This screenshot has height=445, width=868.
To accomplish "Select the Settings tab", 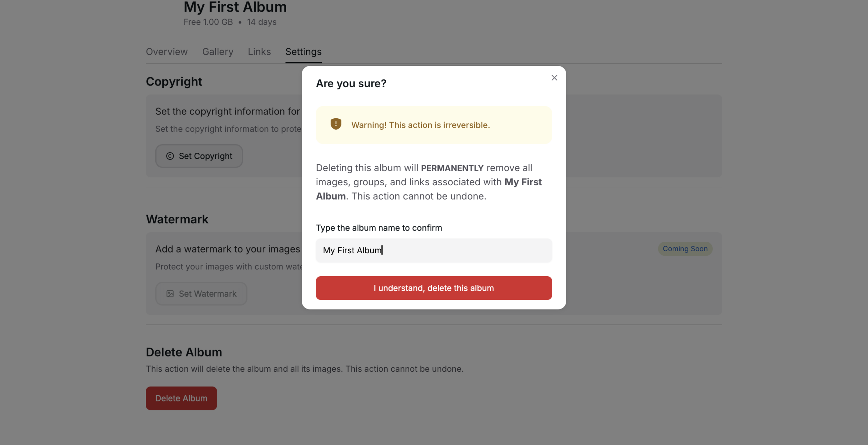I will coord(303,52).
